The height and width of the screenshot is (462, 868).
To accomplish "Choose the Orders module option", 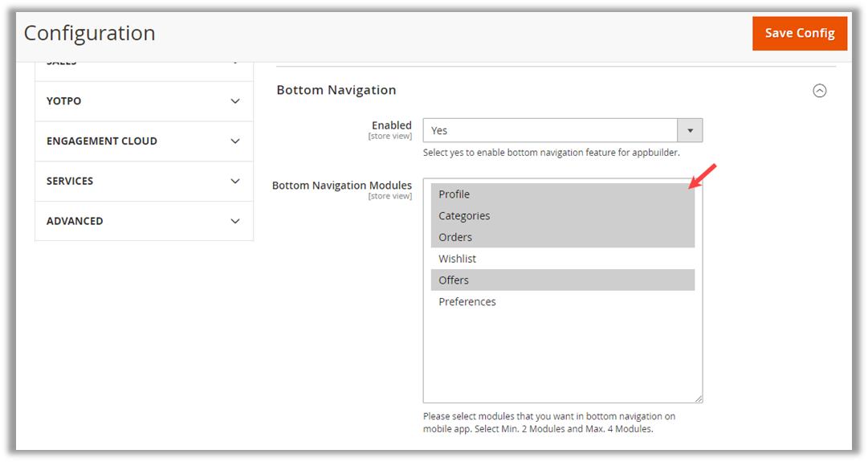I will [x=455, y=237].
